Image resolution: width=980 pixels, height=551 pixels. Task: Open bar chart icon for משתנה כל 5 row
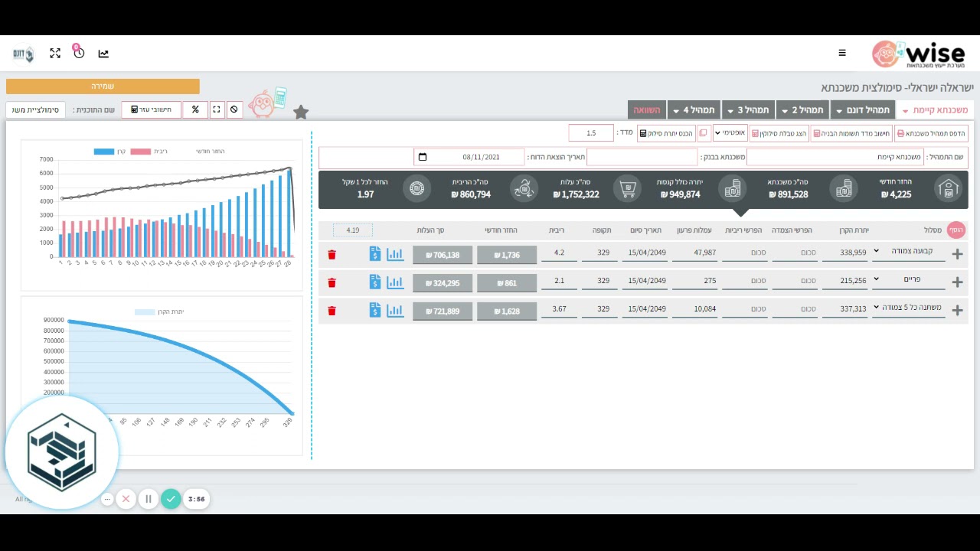pos(395,310)
